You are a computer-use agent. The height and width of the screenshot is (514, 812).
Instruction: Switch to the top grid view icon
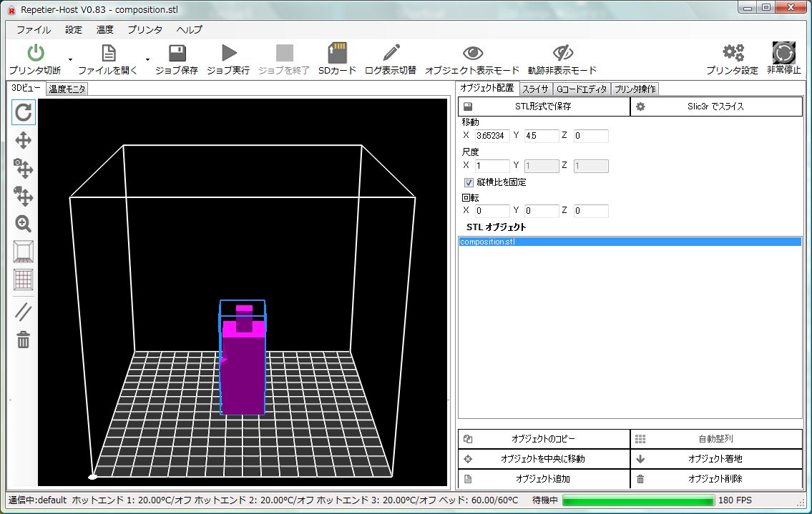(x=24, y=280)
